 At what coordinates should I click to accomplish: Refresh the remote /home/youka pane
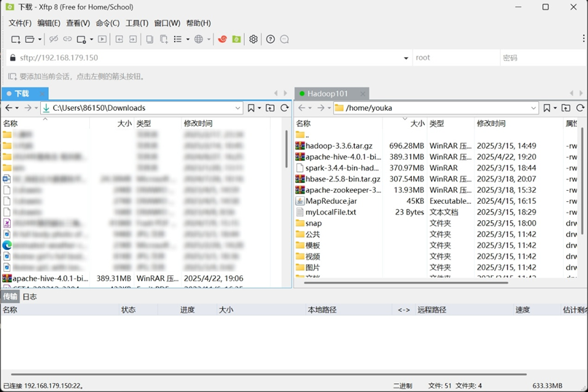coord(581,108)
